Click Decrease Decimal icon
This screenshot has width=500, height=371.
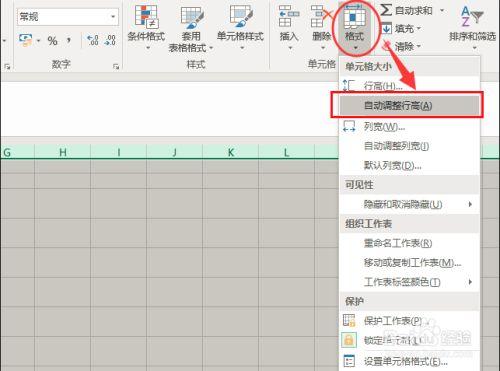click(x=110, y=41)
